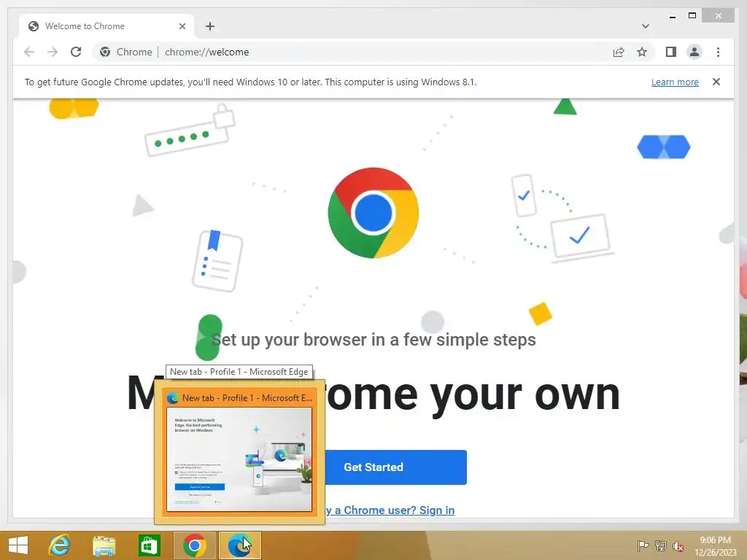
Task: Open Action Center flag icon
Action: pos(643,545)
